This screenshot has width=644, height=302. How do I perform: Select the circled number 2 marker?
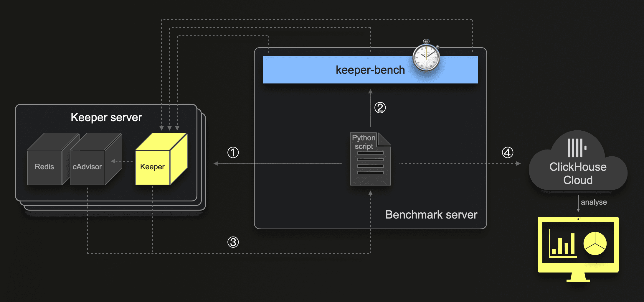[x=380, y=108]
